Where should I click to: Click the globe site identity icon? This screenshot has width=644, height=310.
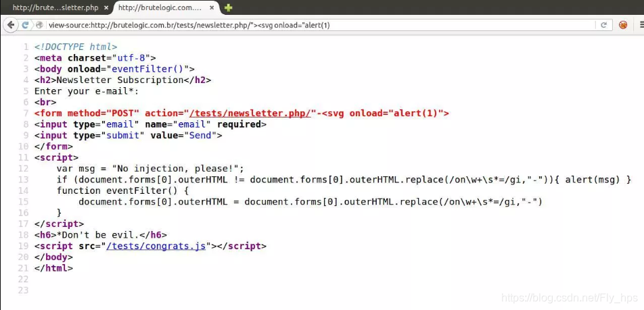tap(40, 25)
